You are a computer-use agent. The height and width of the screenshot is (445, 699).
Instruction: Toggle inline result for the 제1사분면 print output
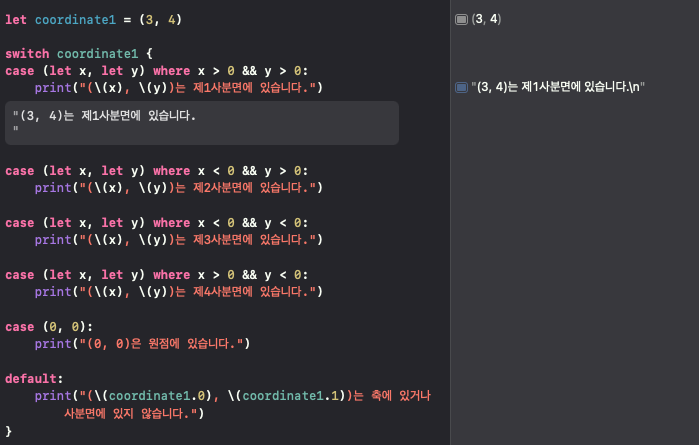[x=461, y=87]
